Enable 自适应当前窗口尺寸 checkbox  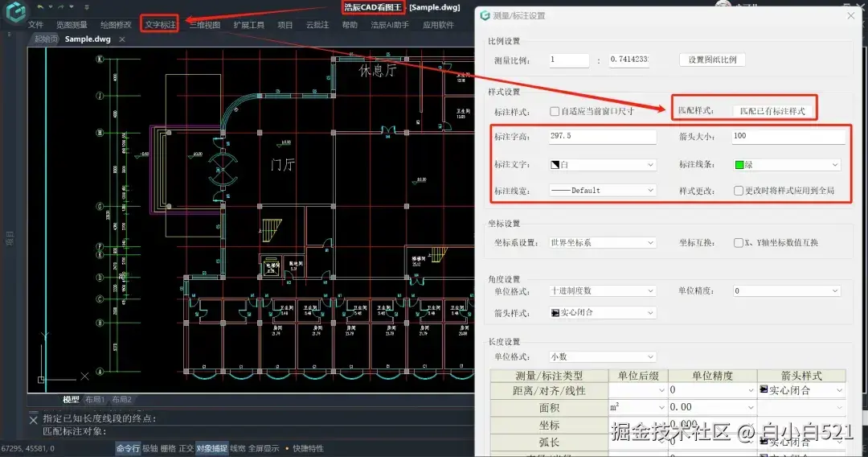tap(554, 111)
